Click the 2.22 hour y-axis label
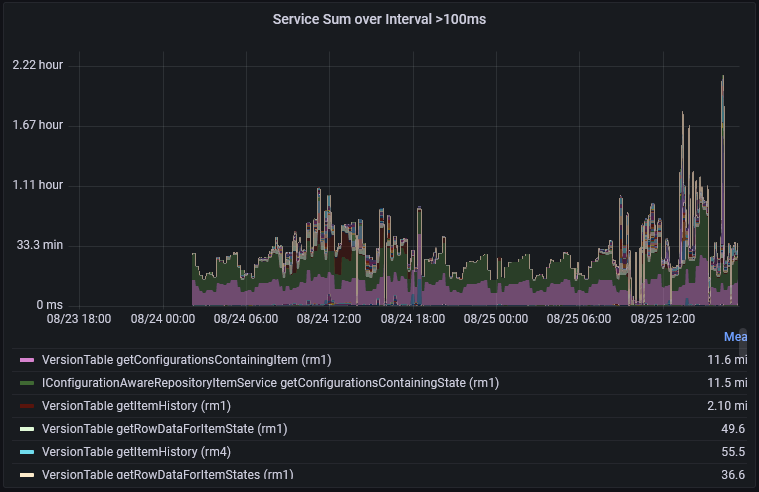The width and height of the screenshot is (759, 492). tap(38, 65)
